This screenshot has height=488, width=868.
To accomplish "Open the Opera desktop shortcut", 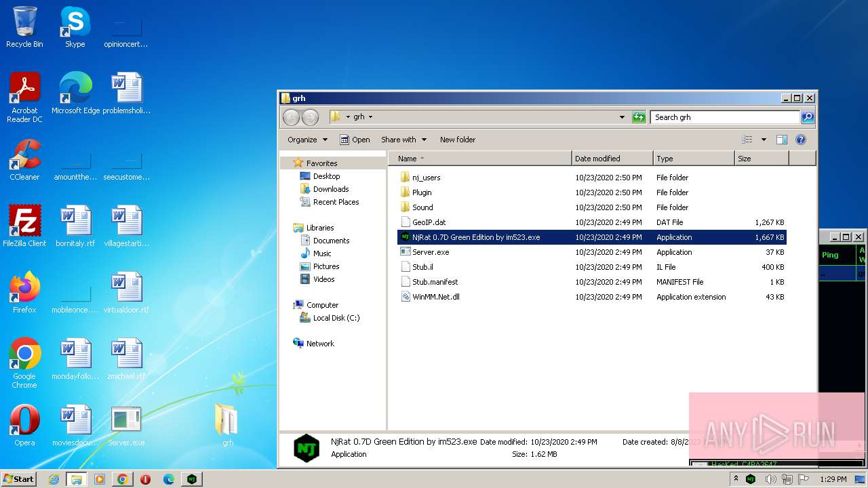I will coord(24,426).
